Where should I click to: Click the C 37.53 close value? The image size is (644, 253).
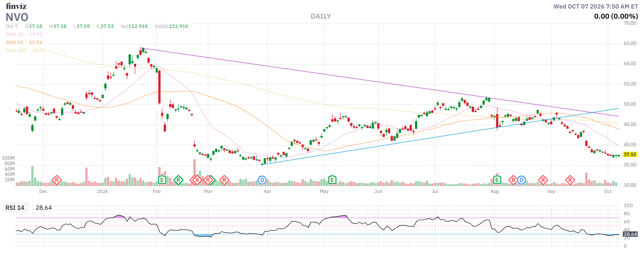105,26
